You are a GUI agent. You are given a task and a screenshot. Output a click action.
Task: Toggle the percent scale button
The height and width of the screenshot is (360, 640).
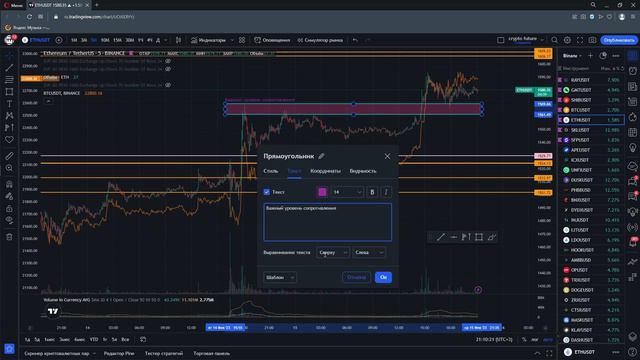(524, 339)
